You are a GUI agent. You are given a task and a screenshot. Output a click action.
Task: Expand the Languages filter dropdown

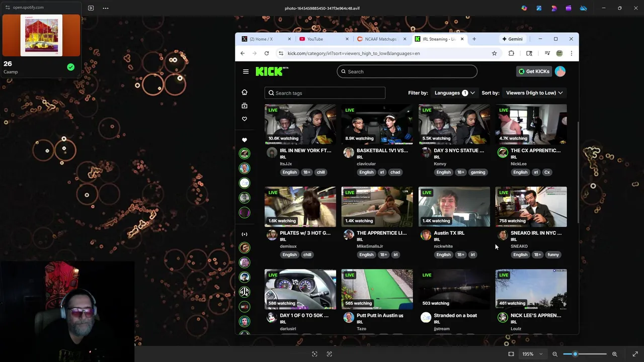pos(454,93)
